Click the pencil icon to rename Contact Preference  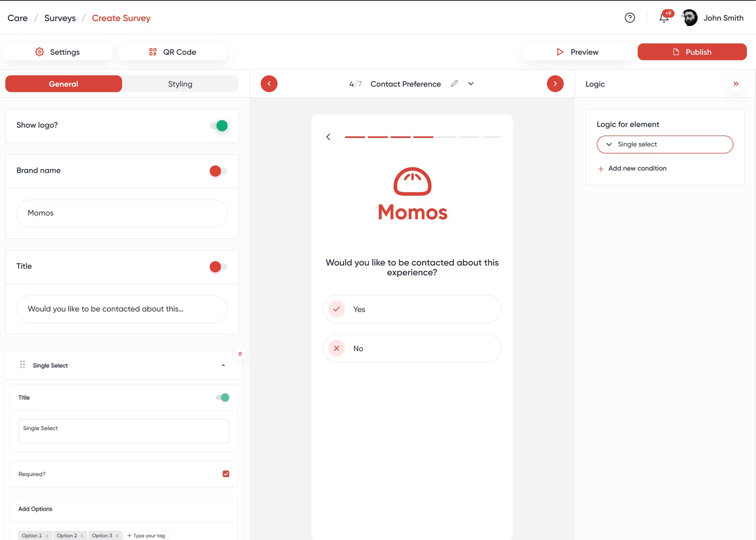[x=454, y=83]
